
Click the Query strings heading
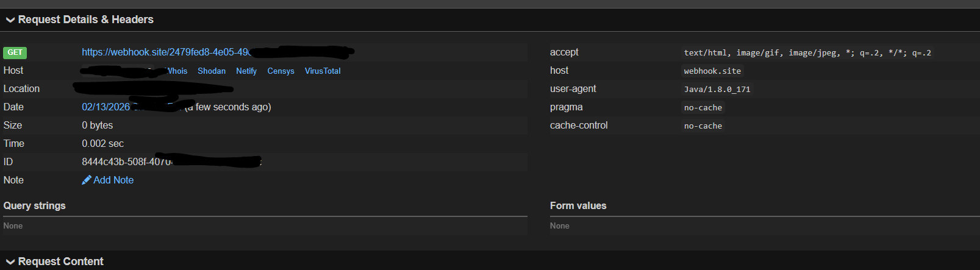[35, 206]
